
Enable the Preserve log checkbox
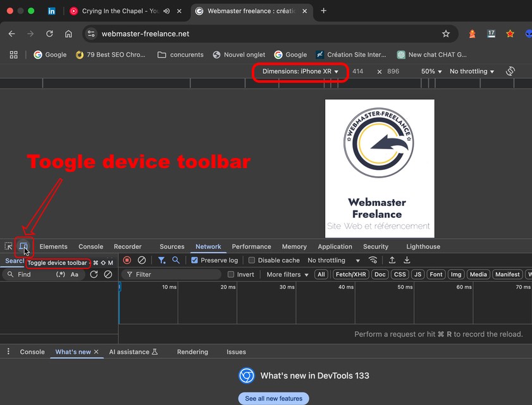click(194, 260)
